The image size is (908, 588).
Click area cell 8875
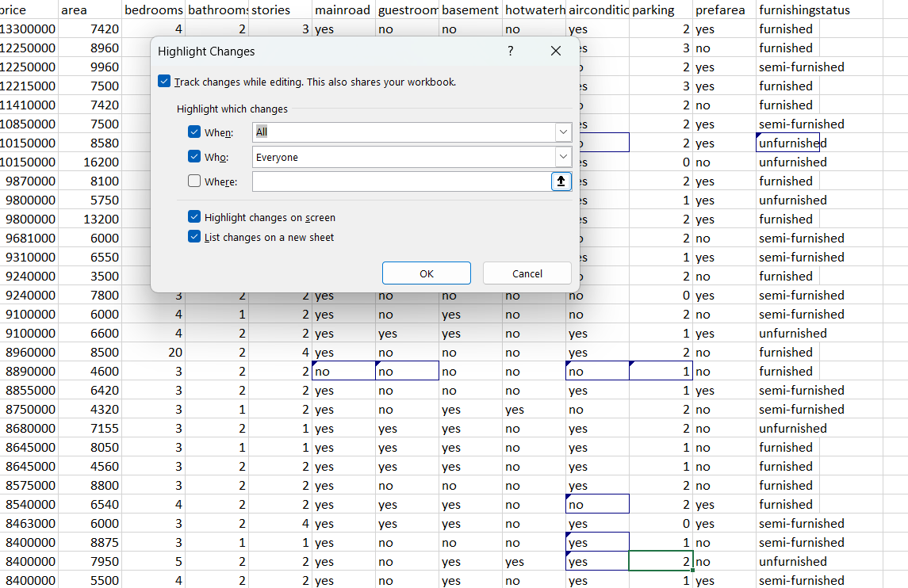pos(90,543)
